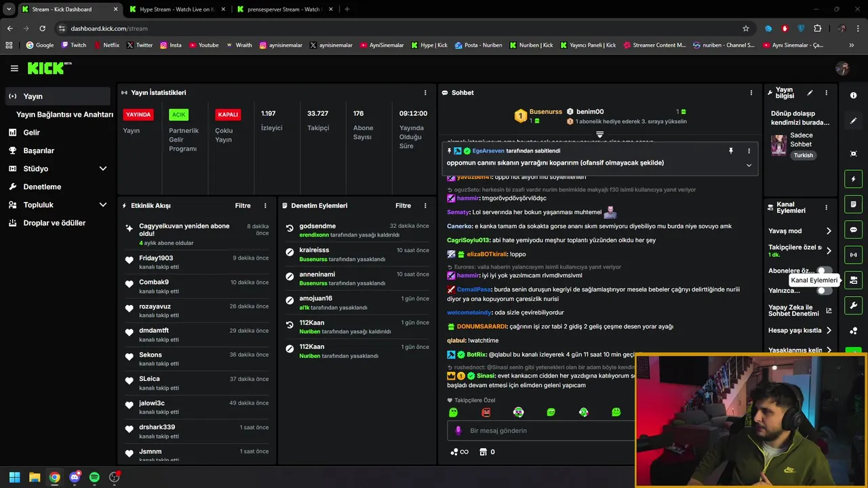Collapse the leaderboard chevron above chat
The height and width of the screenshot is (488, 868).
[x=599, y=135]
